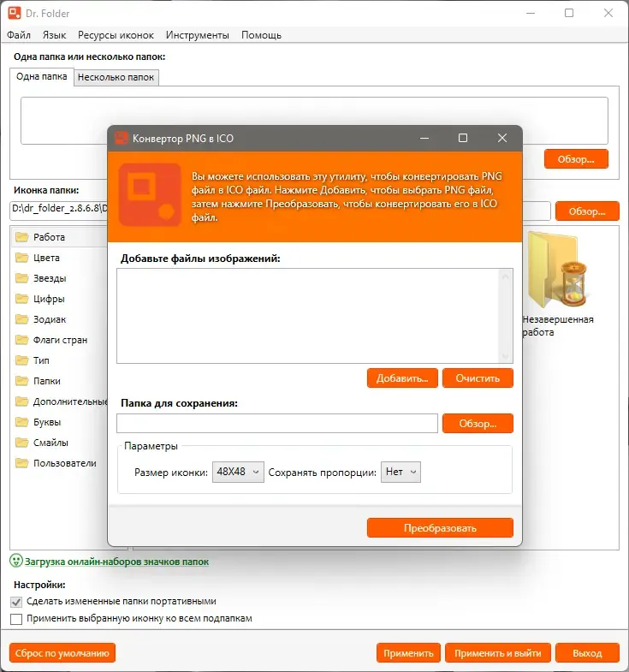
Task: Open the Инструменты menu
Action: coord(198,35)
